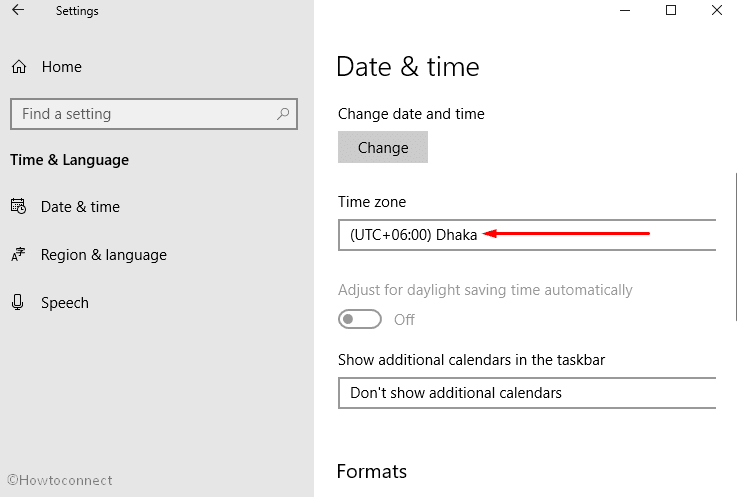
Task: Open the Time zone dropdown
Action: coord(527,235)
